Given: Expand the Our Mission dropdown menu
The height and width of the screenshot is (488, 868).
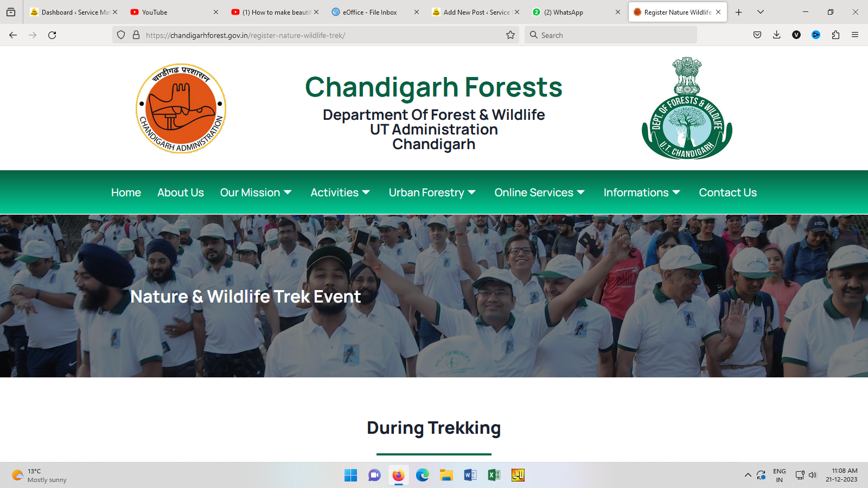Looking at the screenshot, I should (256, 192).
